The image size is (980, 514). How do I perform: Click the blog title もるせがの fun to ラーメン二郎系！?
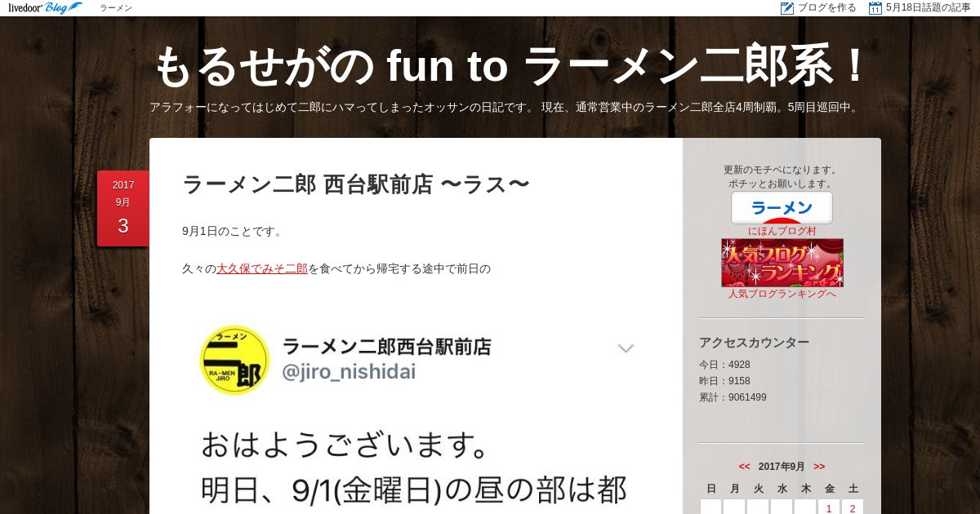pyautogui.click(x=512, y=66)
